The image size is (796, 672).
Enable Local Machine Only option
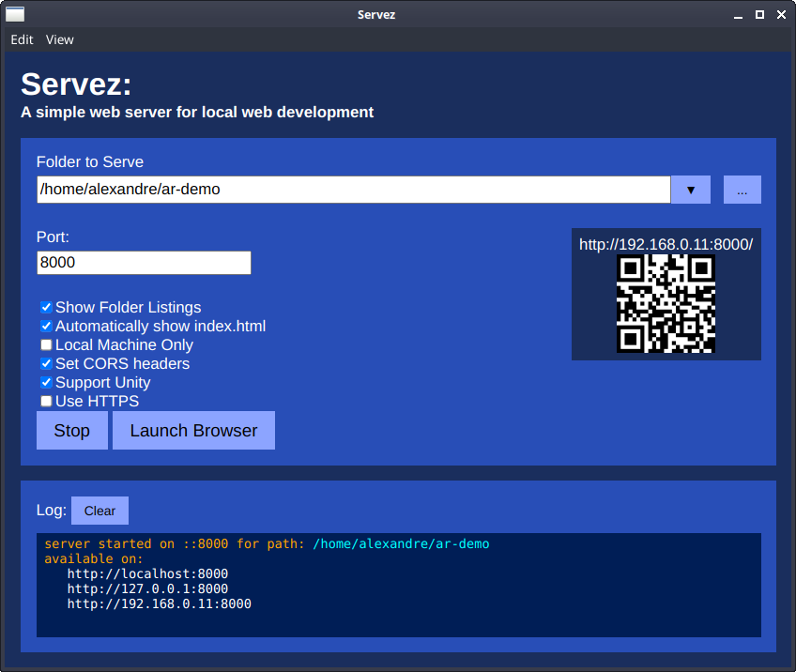tap(46, 345)
